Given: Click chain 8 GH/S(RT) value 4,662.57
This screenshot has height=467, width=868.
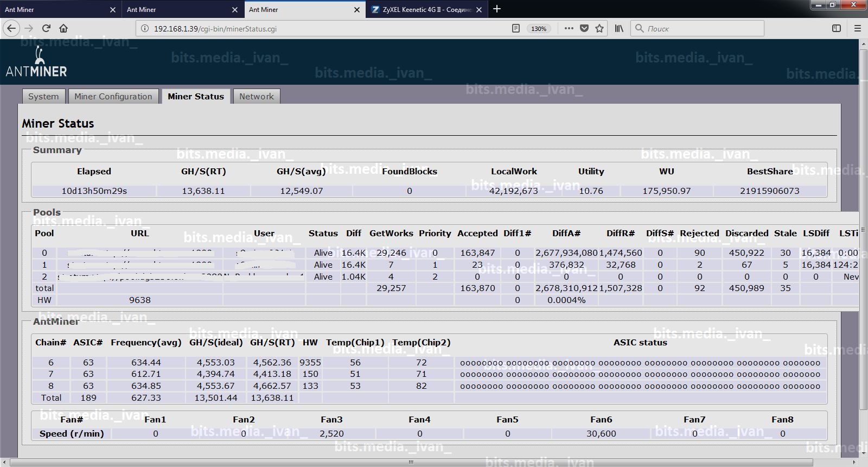Looking at the screenshot, I should [272, 386].
